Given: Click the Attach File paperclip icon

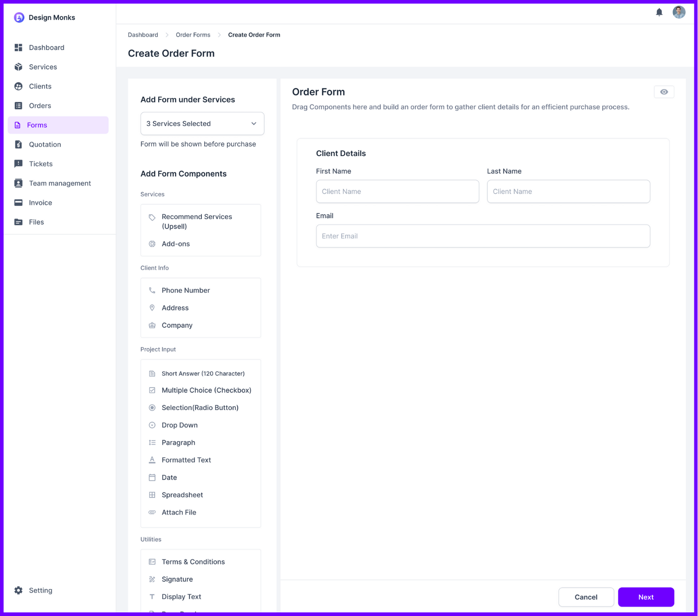Looking at the screenshot, I should 152,512.
